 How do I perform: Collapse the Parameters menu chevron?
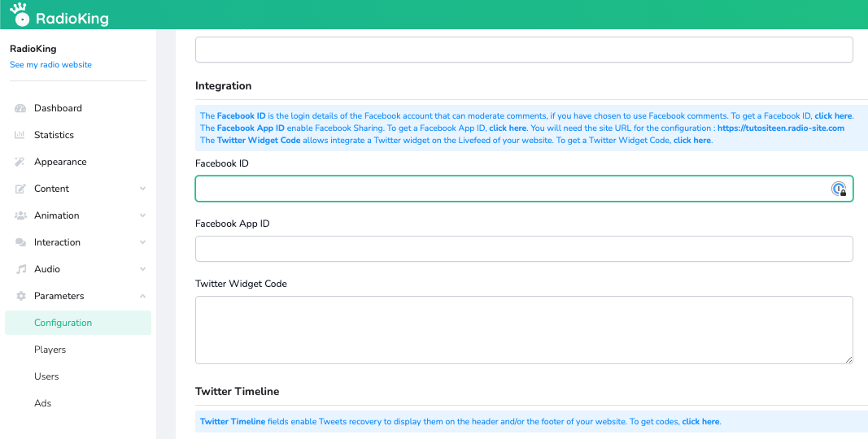[143, 296]
